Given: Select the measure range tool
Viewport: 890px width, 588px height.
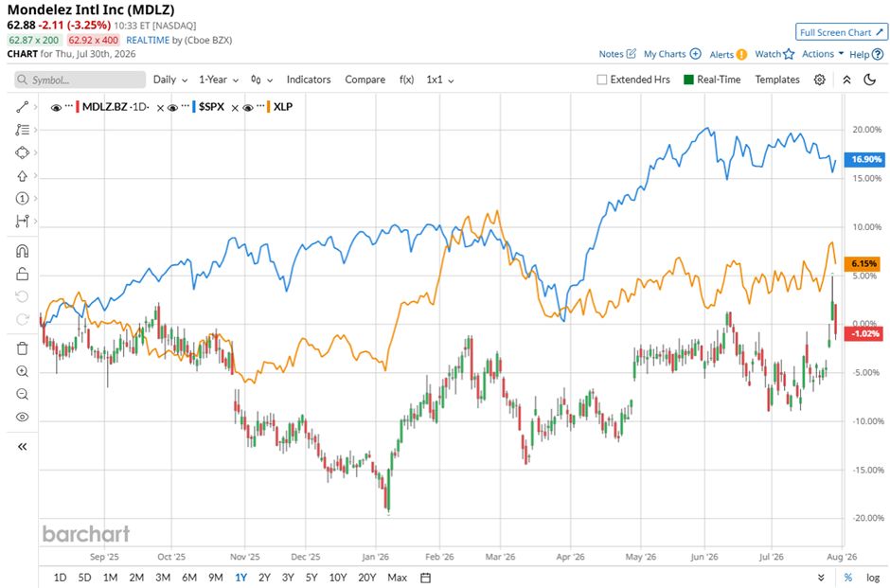Looking at the screenshot, I should (x=22, y=222).
